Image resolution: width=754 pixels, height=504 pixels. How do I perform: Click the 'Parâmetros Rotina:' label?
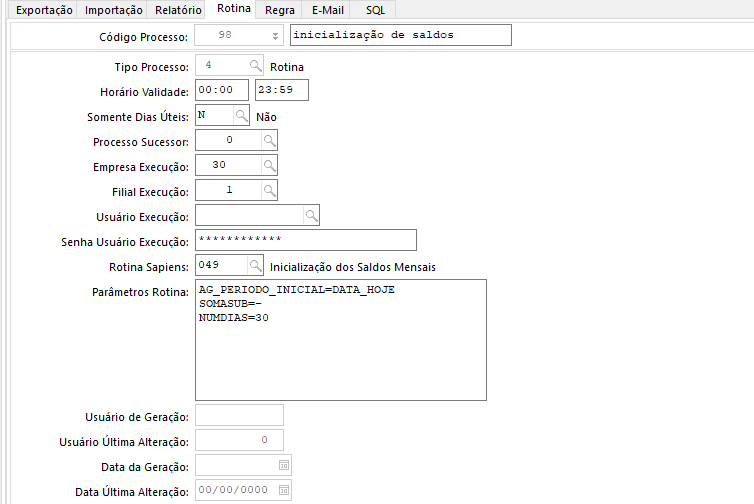pyautogui.click(x=140, y=292)
